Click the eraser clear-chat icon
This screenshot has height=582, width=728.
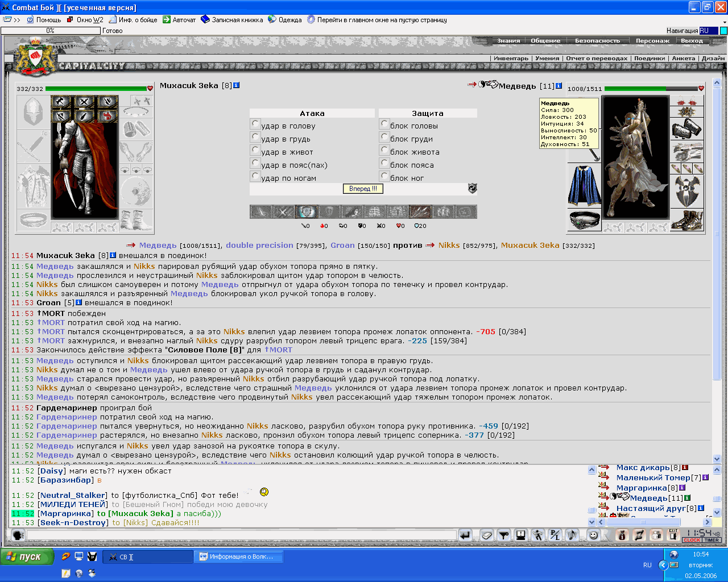(x=487, y=535)
